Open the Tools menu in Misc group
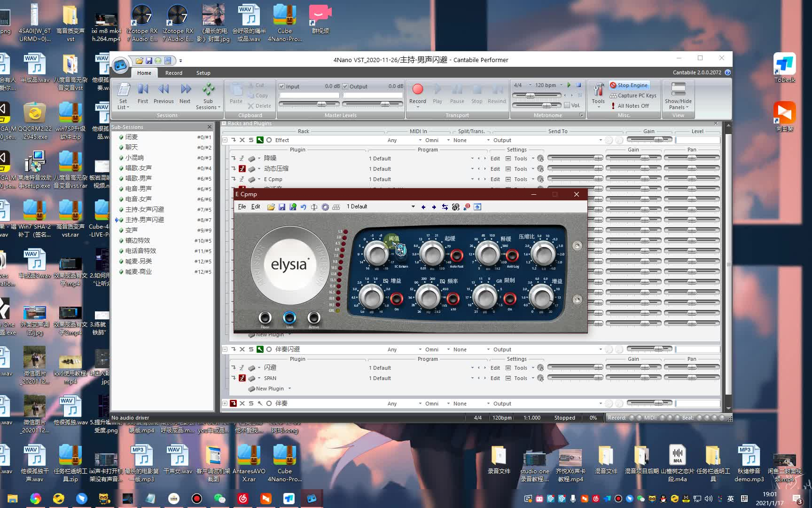 (598, 95)
